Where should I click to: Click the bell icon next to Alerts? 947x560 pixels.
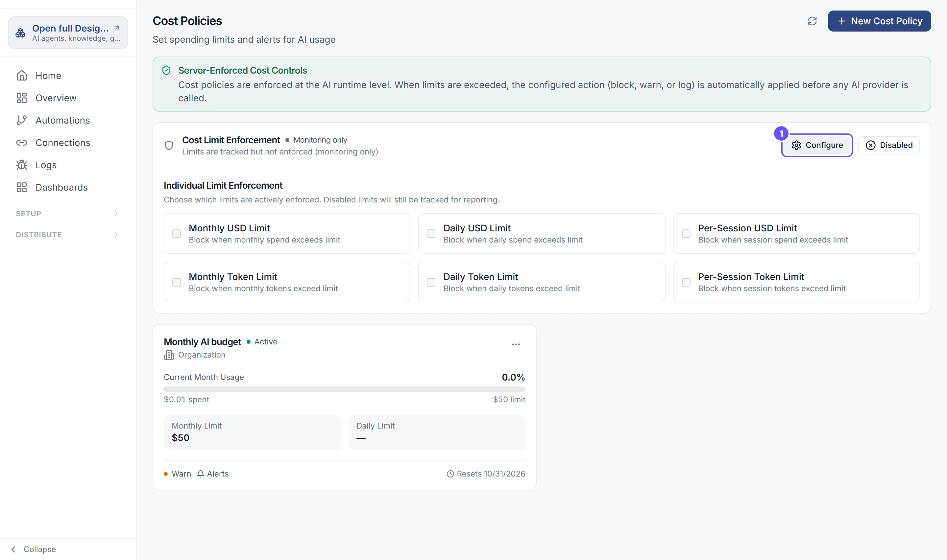[201, 474]
